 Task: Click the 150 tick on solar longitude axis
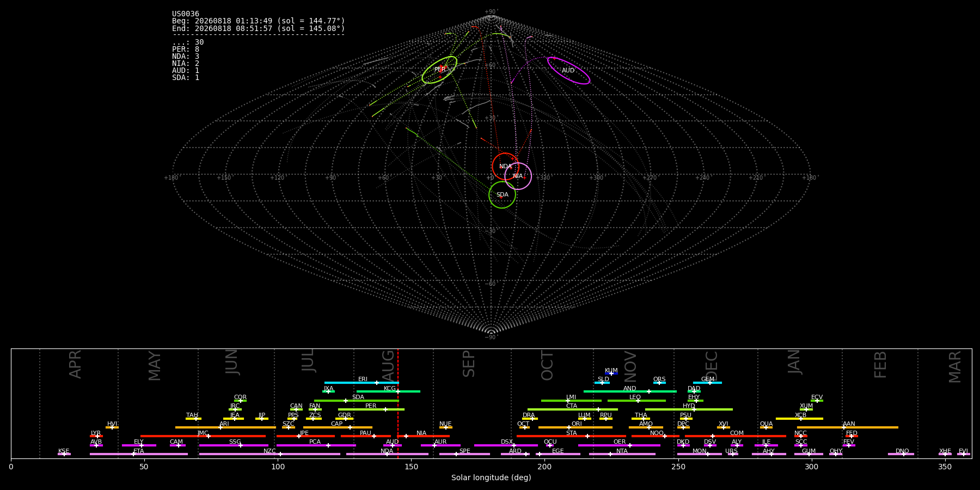411,467
